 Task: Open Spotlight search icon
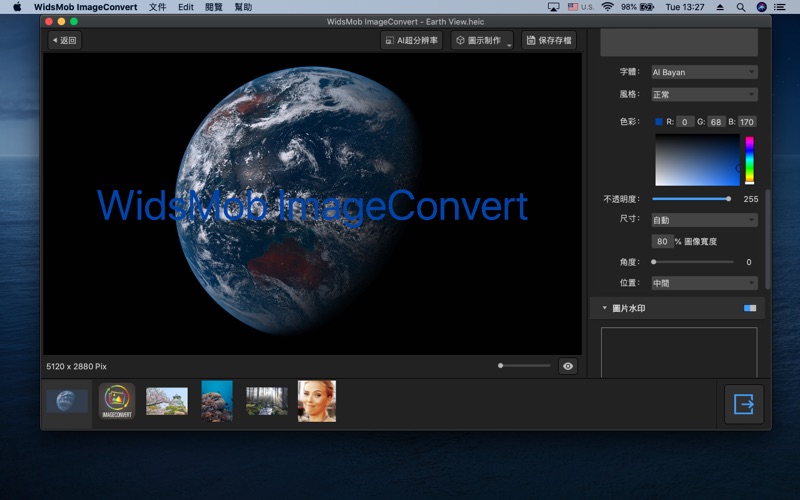click(741, 7)
